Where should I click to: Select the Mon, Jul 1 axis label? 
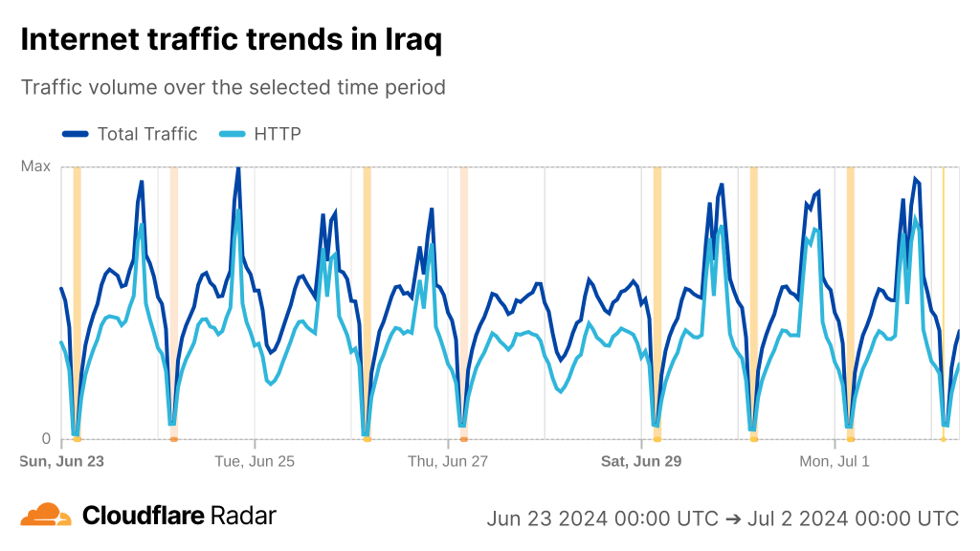point(835,461)
